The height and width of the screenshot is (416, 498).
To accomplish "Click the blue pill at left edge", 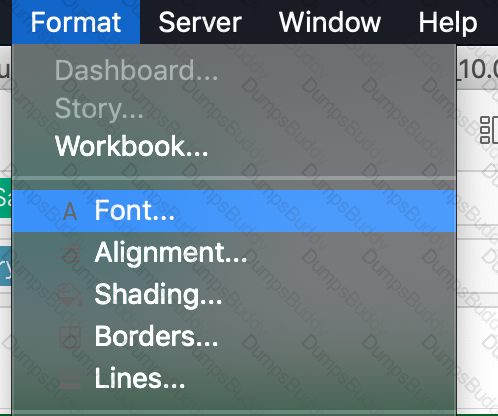I will click(x=6, y=266).
